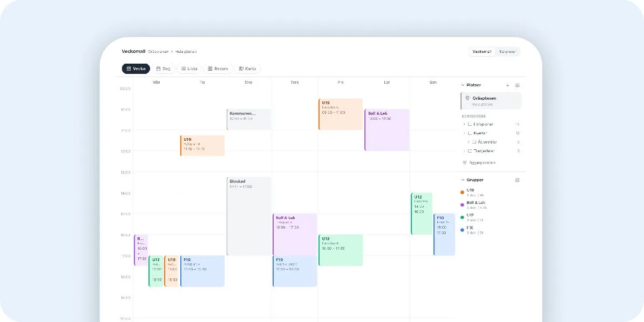This screenshot has height=322, width=644.
Task: Click Hela planen in the breadcrumb
Action: (x=186, y=52)
